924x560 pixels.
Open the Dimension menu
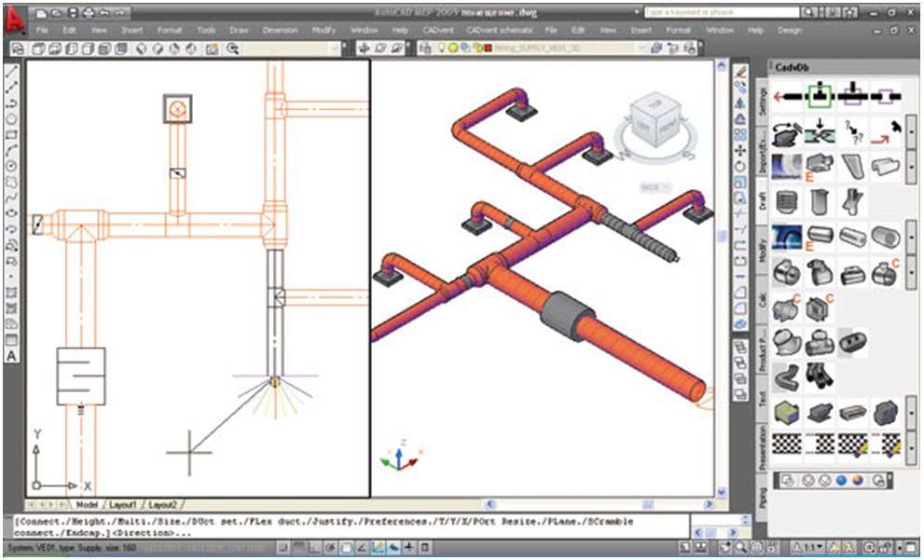point(280,30)
